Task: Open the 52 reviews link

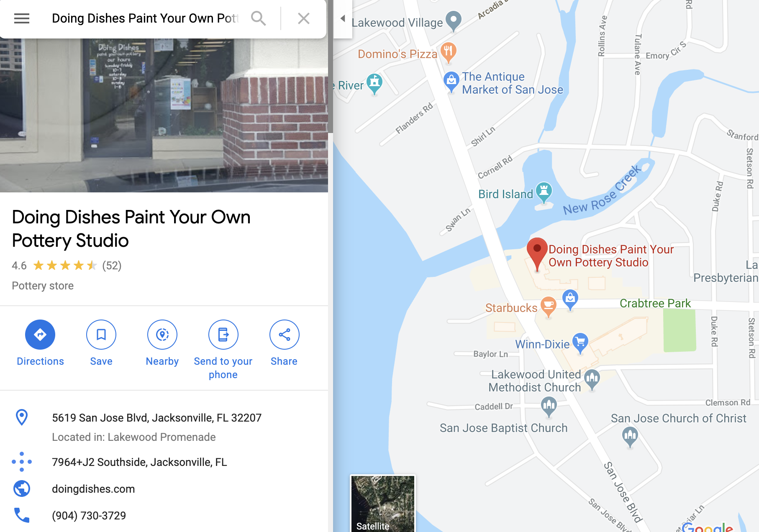Action: tap(112, 266)
